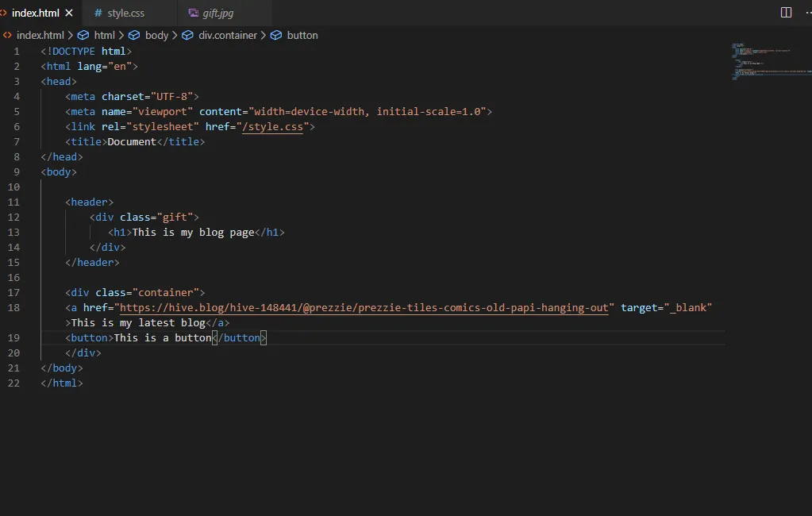Click the lang="en" attribute

[105, 67]
